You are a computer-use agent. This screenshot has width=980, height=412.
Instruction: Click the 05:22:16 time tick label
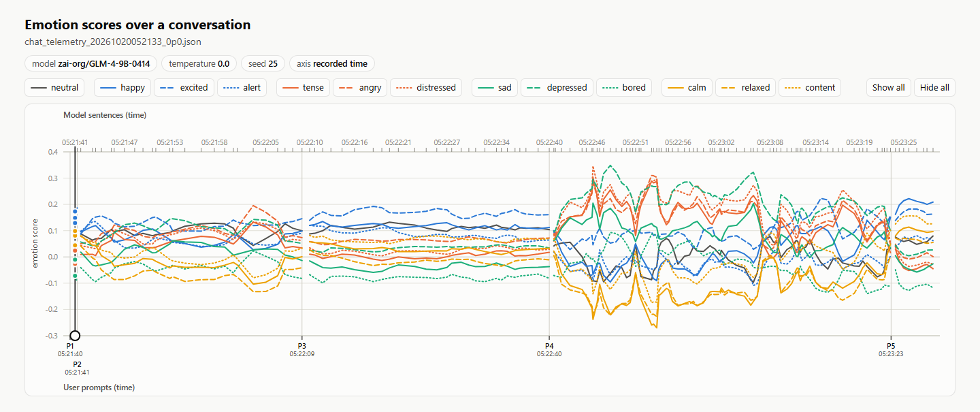coord(355,142)
